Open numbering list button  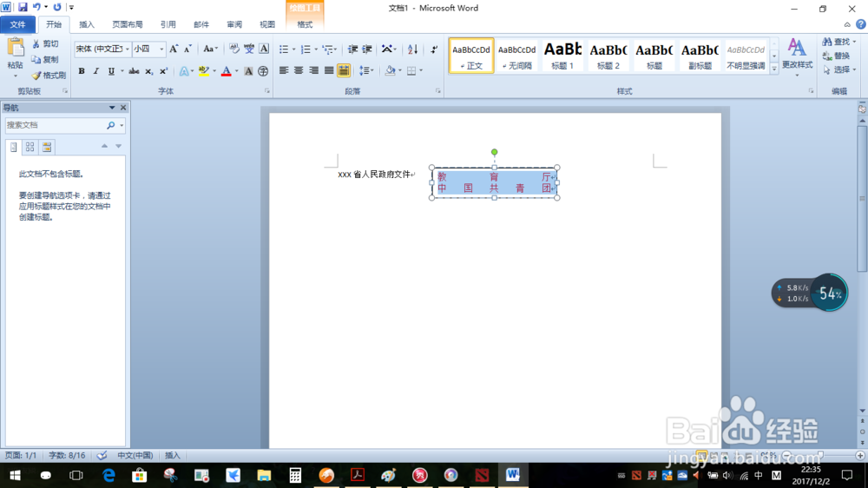tap(306, 49)
